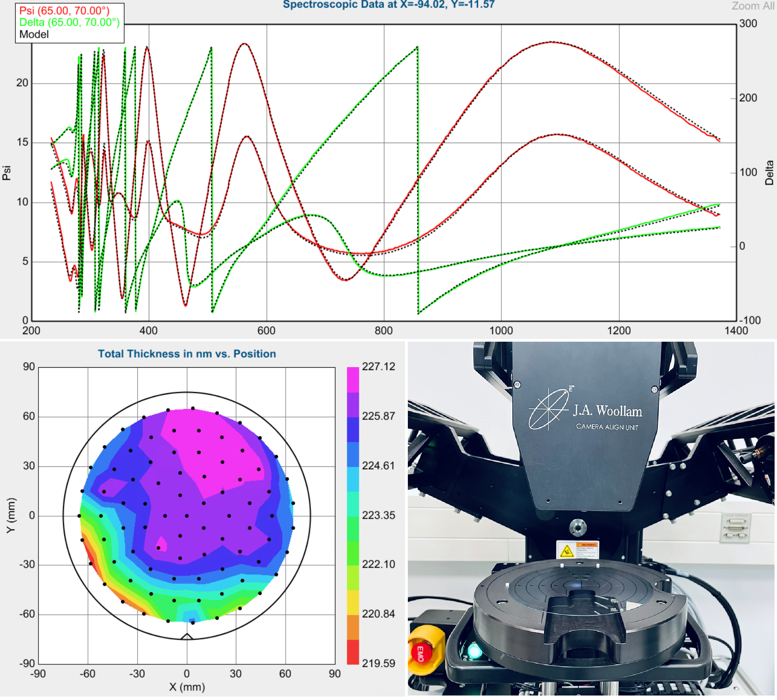Pick the cyan swatch on the thickness color scale

(x=353, y=479)
